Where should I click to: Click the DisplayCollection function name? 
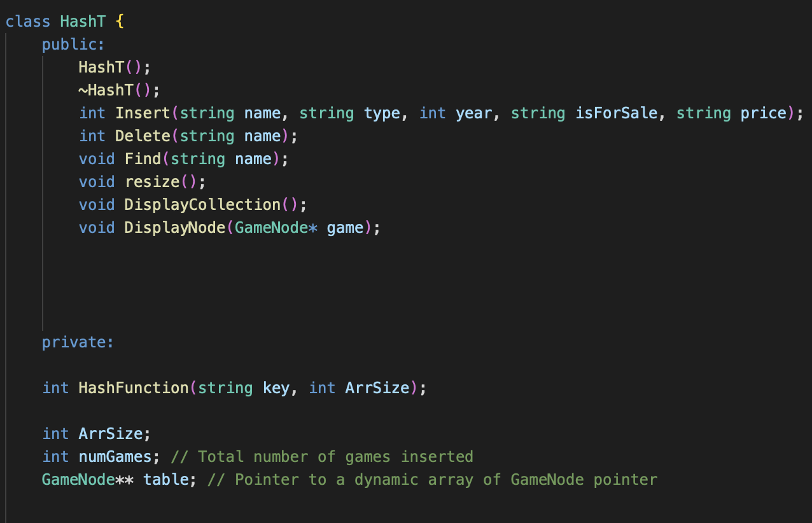[x=202, y=205]
